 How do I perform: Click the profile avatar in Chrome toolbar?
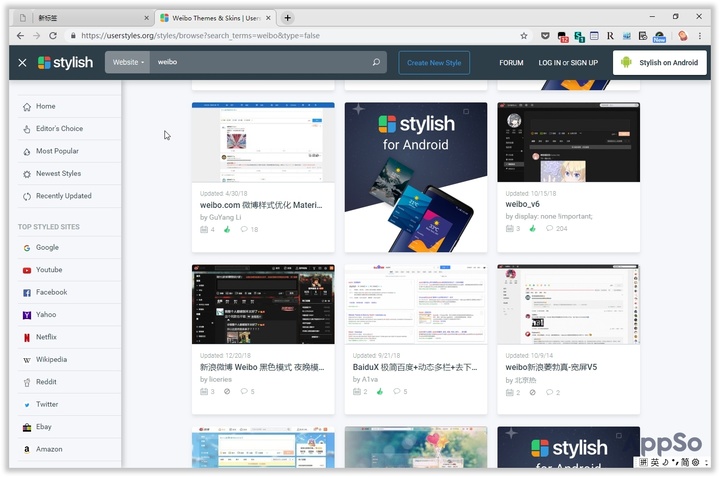[683, 36]
